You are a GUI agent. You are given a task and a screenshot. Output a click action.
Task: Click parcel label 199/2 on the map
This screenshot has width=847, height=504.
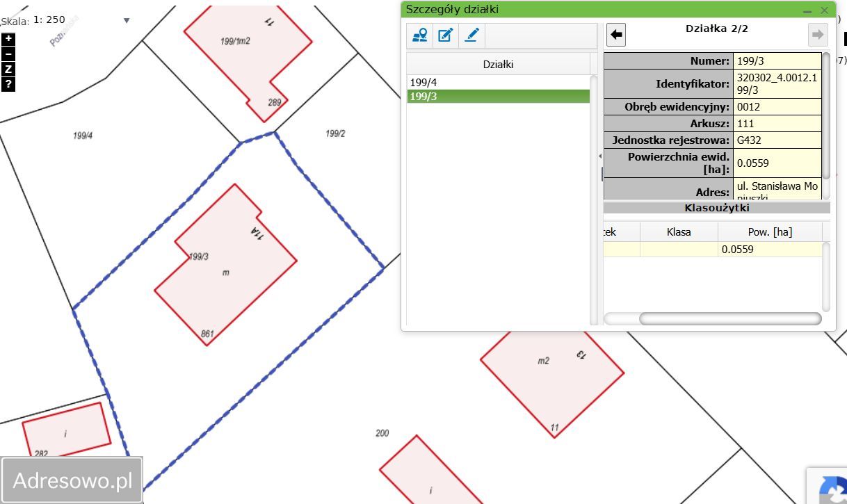point(335,133)
